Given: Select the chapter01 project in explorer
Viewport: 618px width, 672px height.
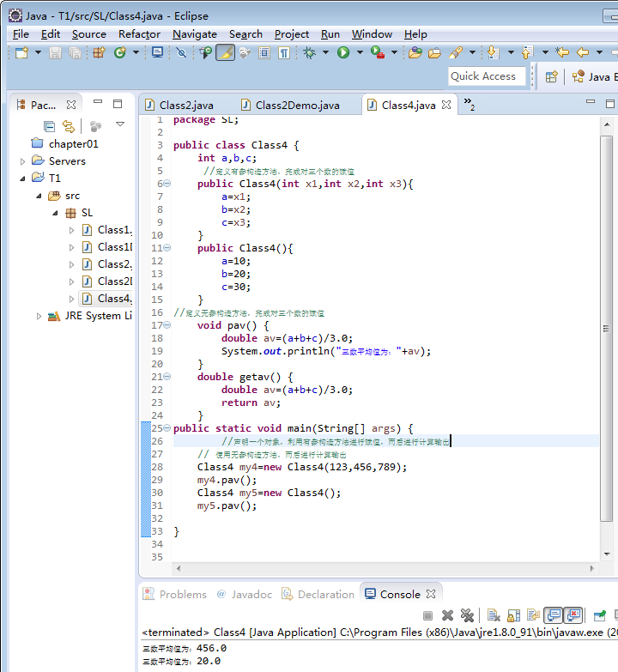Looking at the screenshot, I should (x=73, y=144).
